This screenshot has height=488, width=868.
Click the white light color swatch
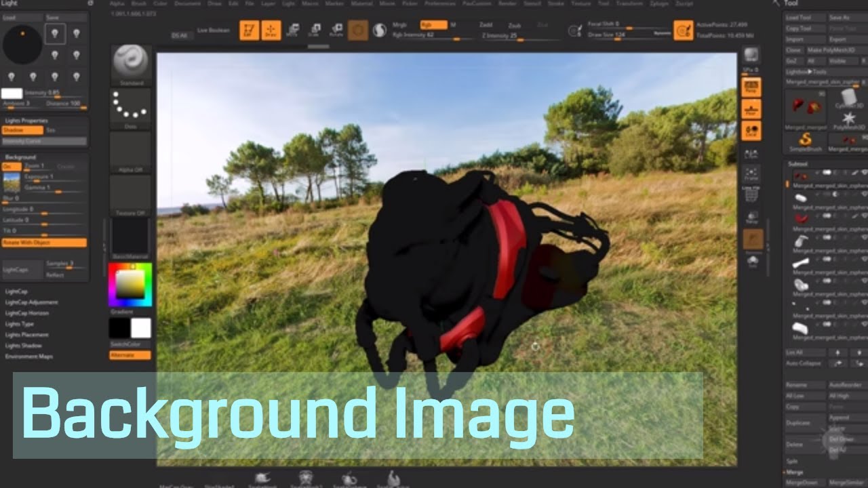pyautogui.click(x=12, y=94)
